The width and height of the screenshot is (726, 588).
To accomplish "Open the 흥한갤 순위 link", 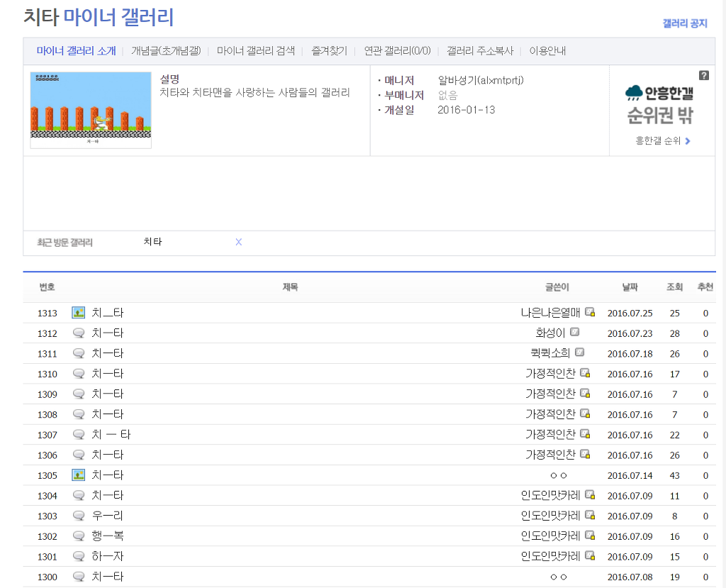I will (663, 141).
